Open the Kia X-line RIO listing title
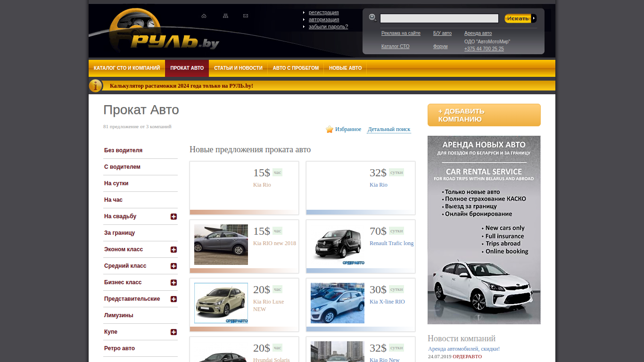Image resolution: width=644 pixels, height=362 pixels. [387, 302]
